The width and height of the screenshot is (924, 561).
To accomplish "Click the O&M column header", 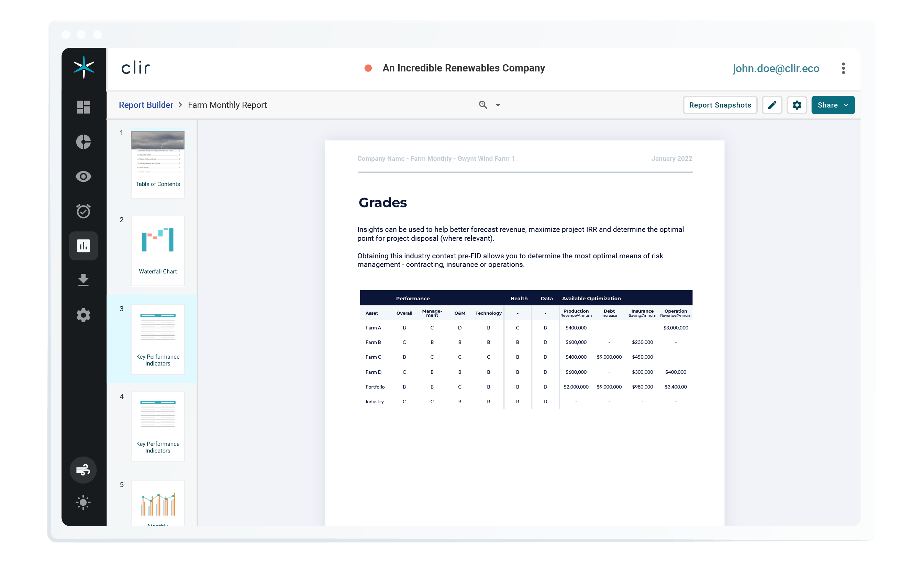I will click(x=460, y=313).
